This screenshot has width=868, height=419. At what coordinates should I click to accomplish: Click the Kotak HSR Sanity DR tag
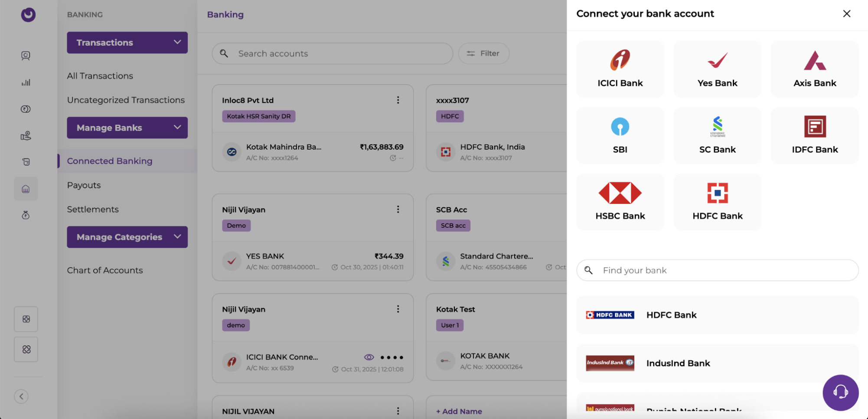pyautogui.click(x=259, y=116)
